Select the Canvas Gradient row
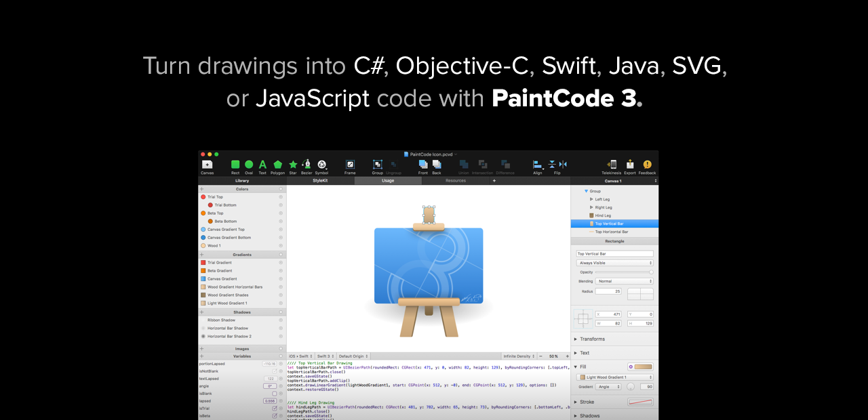 click(x=242, y=279)
